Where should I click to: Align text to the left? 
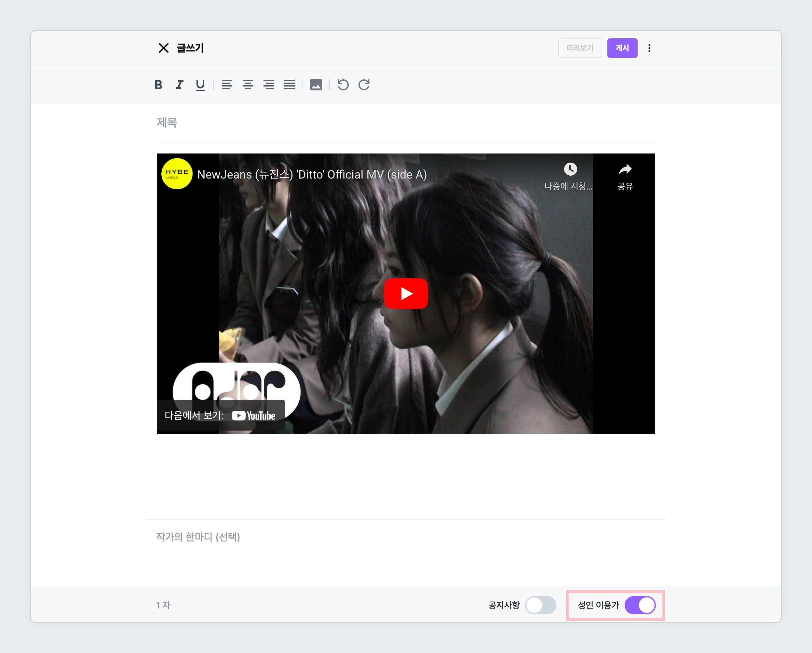(x=227, y=85)
